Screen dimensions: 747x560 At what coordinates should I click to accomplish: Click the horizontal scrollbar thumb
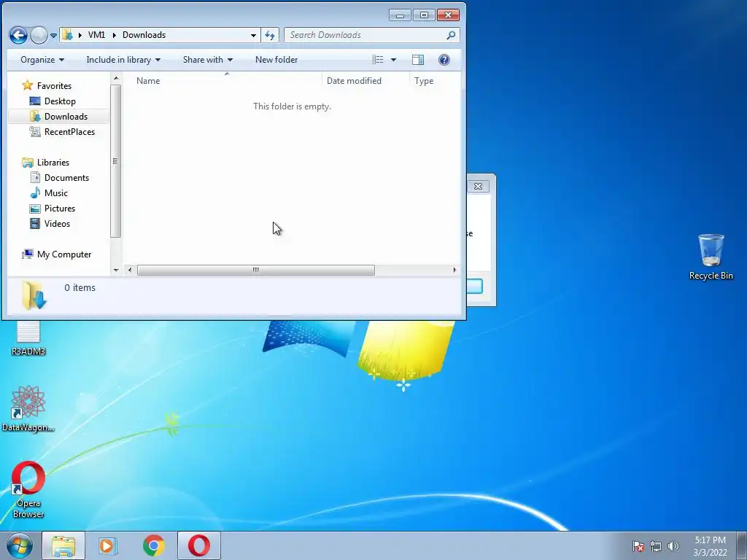tap(256, 270)
